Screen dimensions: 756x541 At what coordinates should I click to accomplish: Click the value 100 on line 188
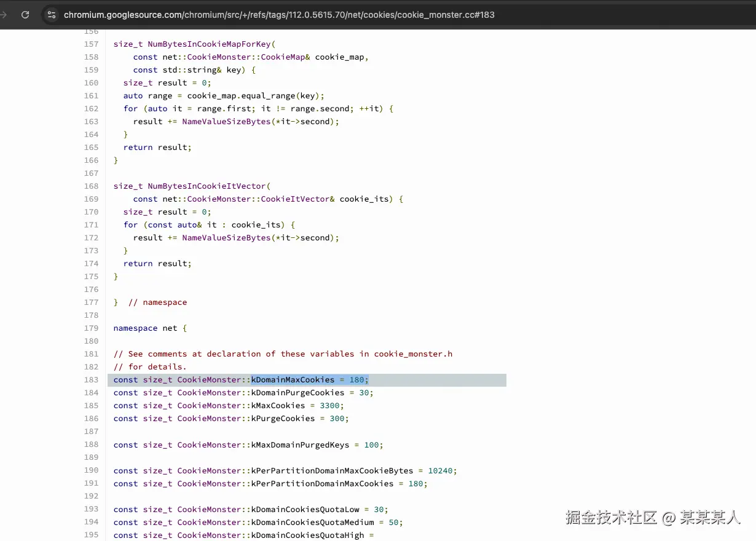pos(371,445)
